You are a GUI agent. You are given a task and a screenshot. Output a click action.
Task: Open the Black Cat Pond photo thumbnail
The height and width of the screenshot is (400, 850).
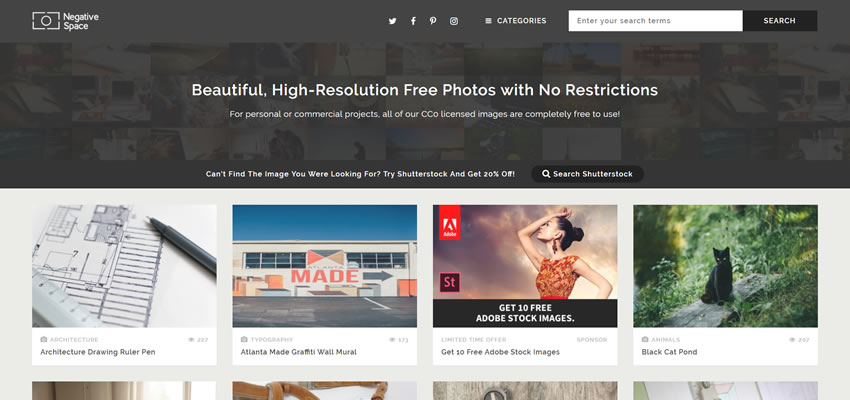pyautogui.click(x=725, y=266)
